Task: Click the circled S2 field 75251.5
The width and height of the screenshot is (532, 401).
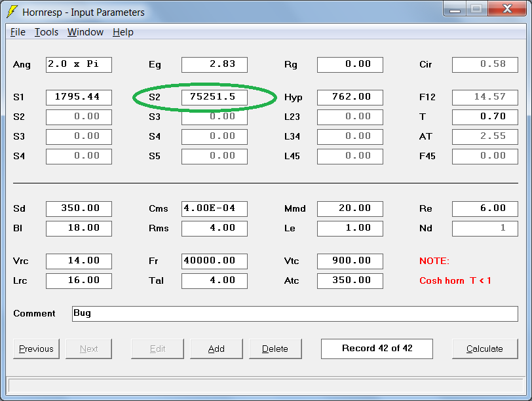Action: [214, 98]
